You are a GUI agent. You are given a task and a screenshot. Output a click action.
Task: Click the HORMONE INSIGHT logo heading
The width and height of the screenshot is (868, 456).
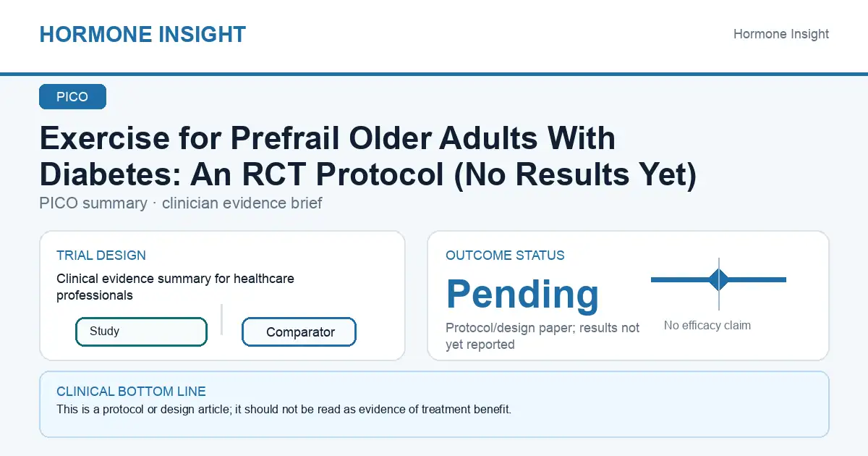click(x=142, y=34)
